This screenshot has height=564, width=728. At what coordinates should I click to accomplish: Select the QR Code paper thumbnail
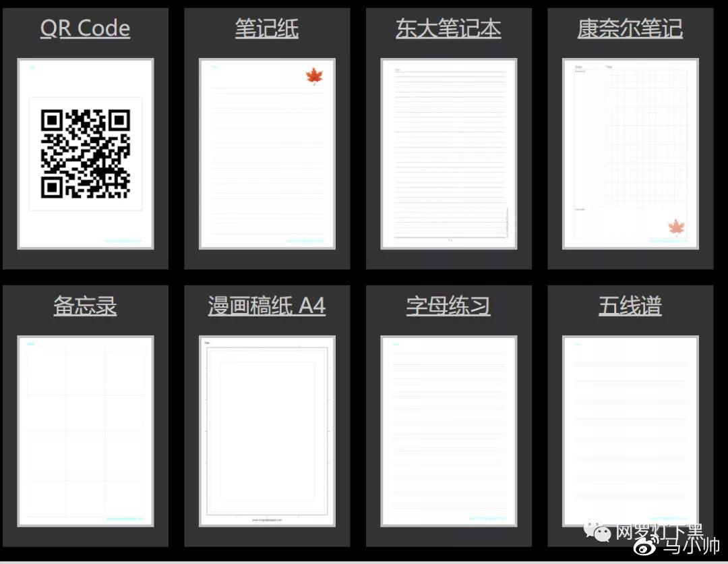[86, 154]
